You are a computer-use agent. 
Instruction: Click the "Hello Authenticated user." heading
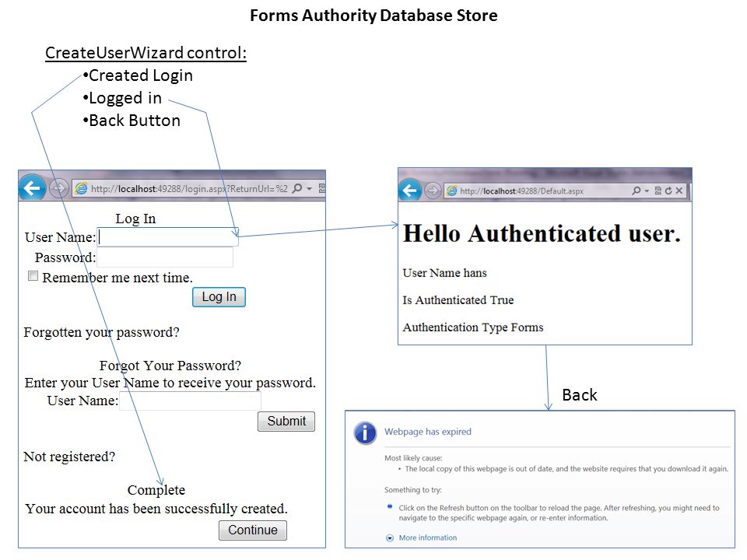pyautogui.click(x=542, y=234)
